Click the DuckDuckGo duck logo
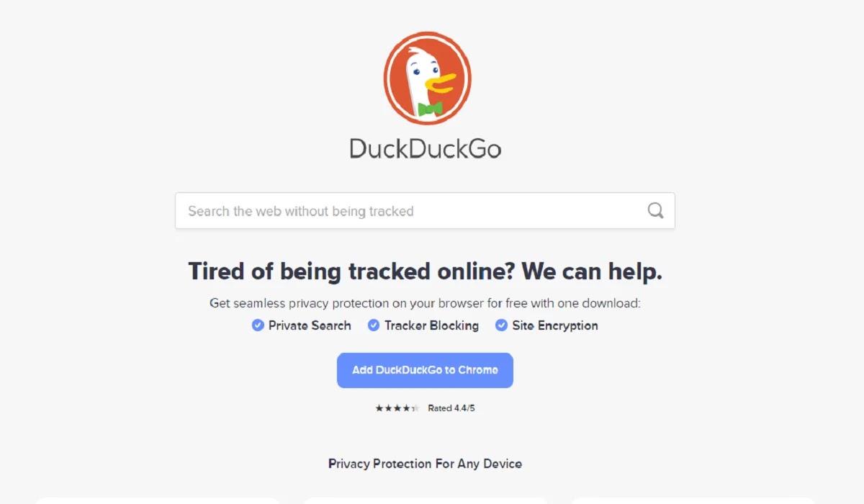Image resolution: width=864 pixels, height=504 pixels. click(x=427, y=78)
